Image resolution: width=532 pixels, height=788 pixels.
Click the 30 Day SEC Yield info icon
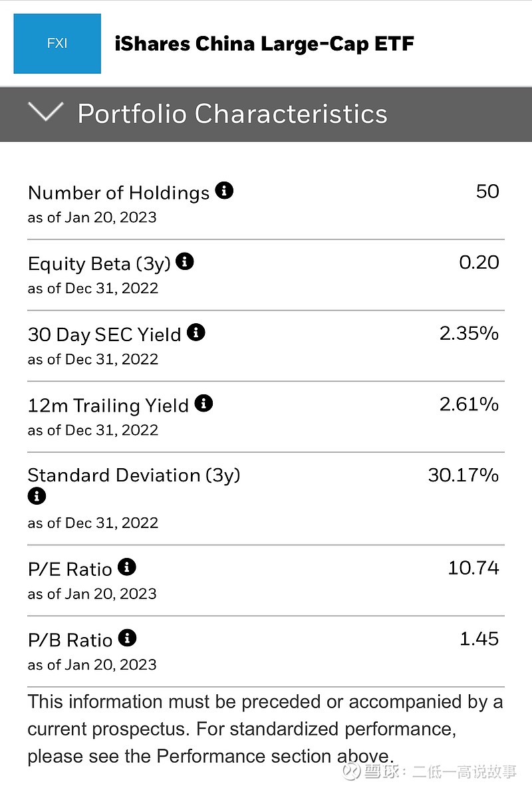tap(196, 332)
